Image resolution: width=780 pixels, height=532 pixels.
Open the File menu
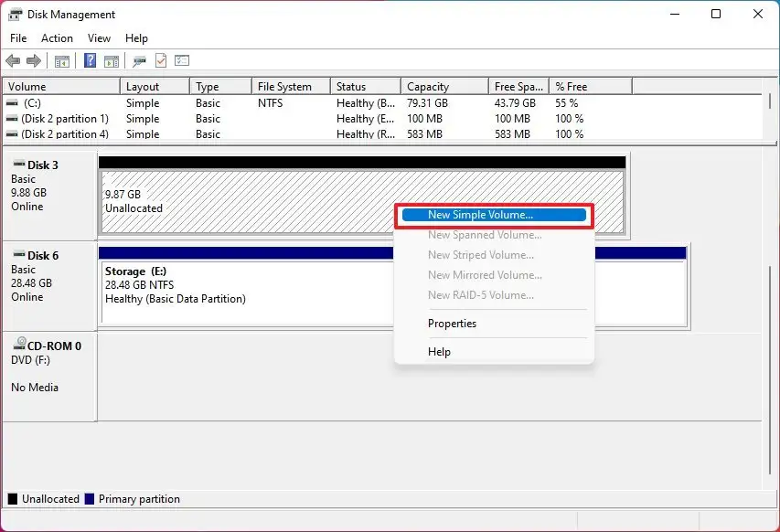coord(17,38)
